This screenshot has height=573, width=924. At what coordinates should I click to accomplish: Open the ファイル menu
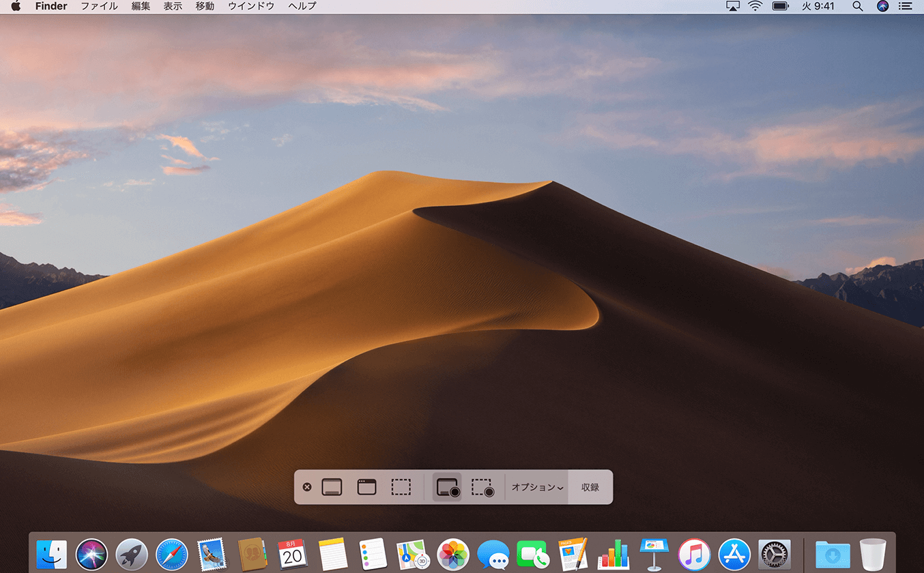click(99, 6)
